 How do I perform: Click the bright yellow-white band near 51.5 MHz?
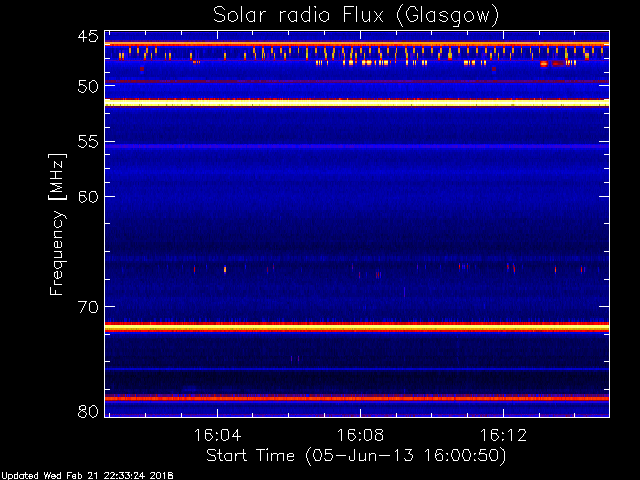pos(357,102)
